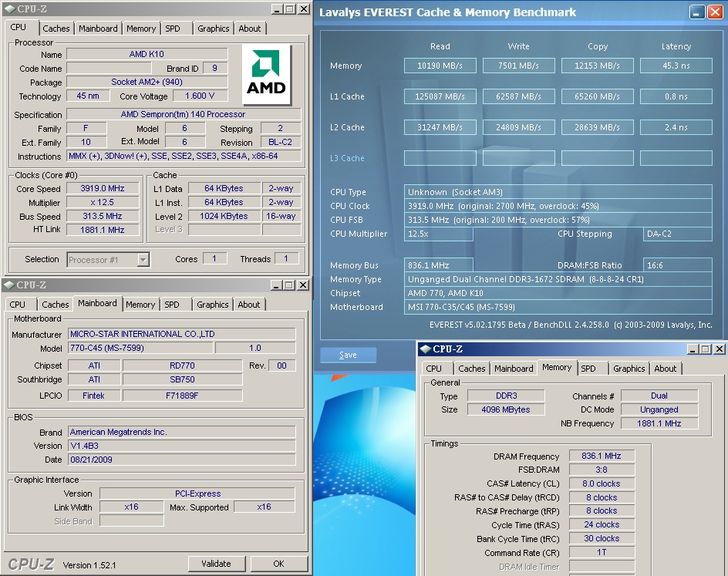
Task: Click Size 4096 MBytes field
Action: point(506,410)
